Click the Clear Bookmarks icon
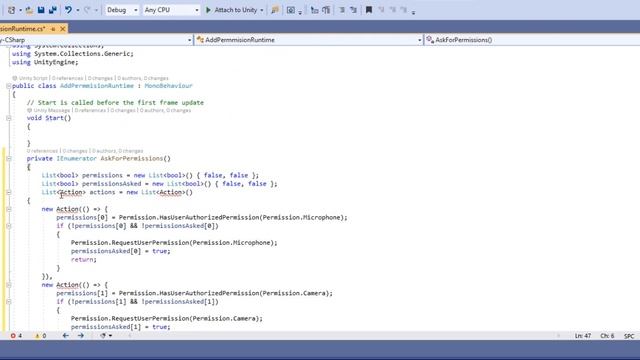 click(404, 10)
